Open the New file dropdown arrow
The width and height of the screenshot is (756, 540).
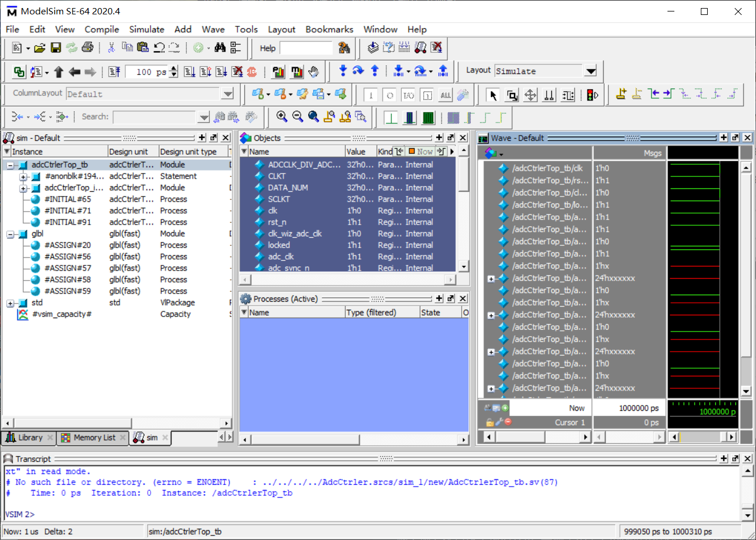click(28, 48)
